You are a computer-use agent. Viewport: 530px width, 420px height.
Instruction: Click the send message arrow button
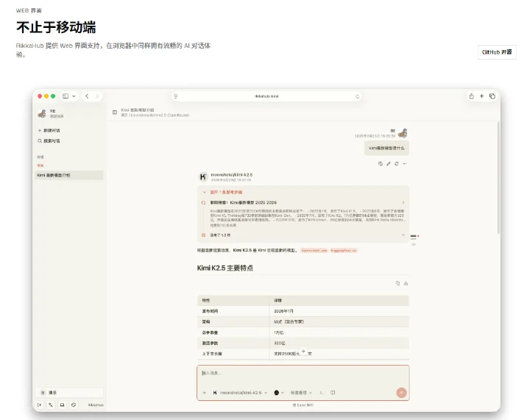point(401,393)
